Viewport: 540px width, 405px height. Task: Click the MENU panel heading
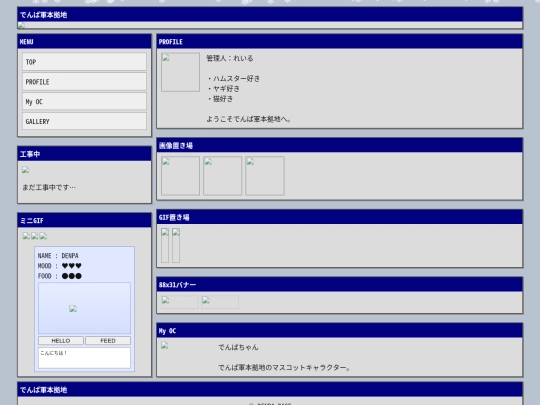pos(27,42)
